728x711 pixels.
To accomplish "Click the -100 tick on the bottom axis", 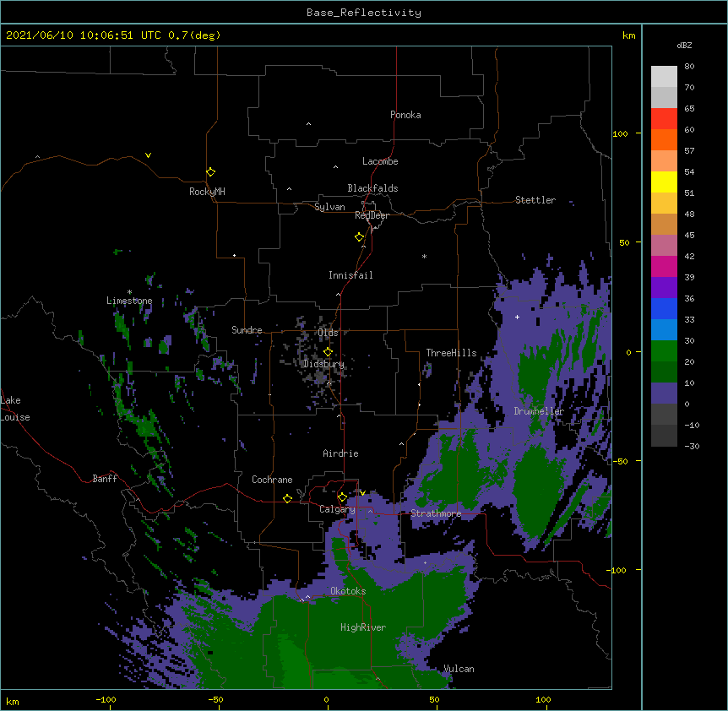I will pyautogui.click(x=106, y=699).
